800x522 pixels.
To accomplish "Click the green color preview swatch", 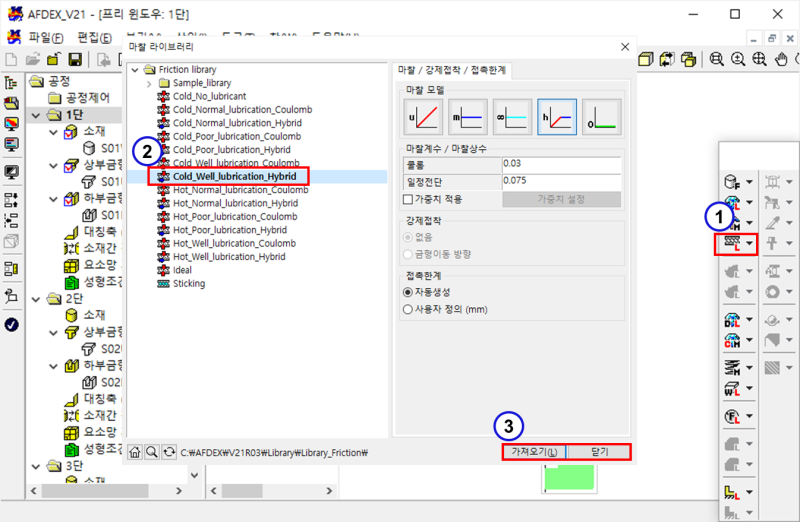I will pyautogui.click(x=570, y=478).
